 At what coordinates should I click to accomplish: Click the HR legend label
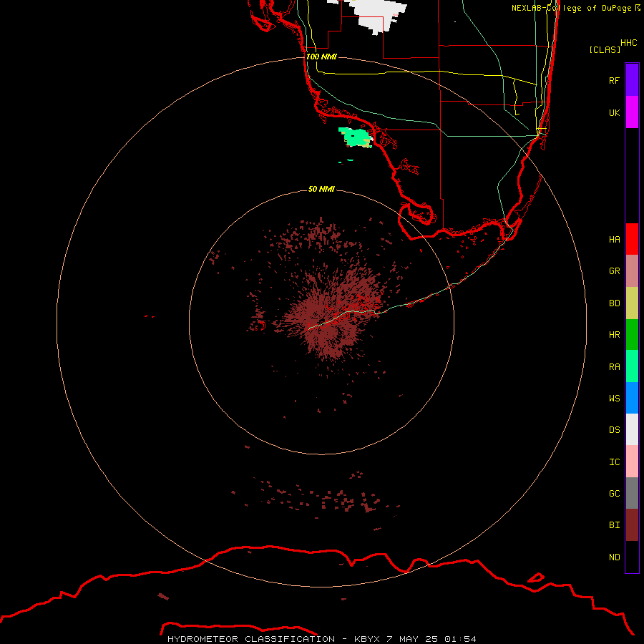614,335
